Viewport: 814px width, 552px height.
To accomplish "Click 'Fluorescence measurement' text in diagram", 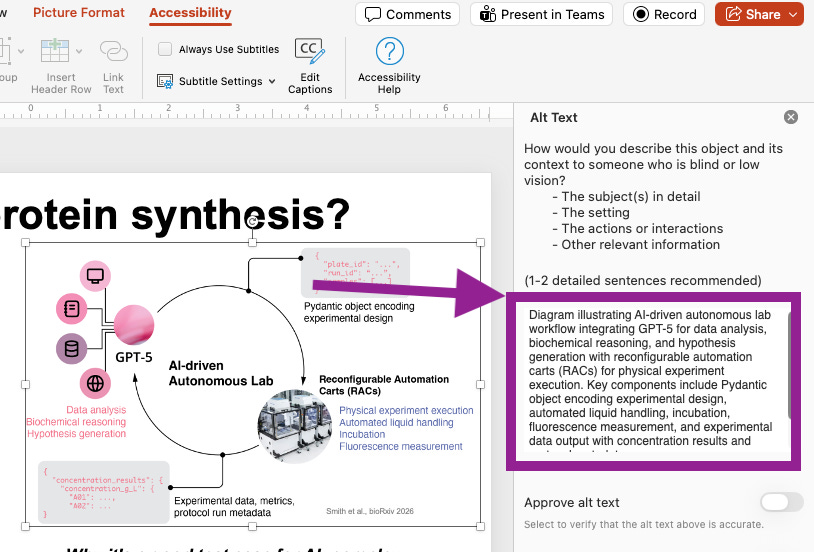I will point(401,446).
